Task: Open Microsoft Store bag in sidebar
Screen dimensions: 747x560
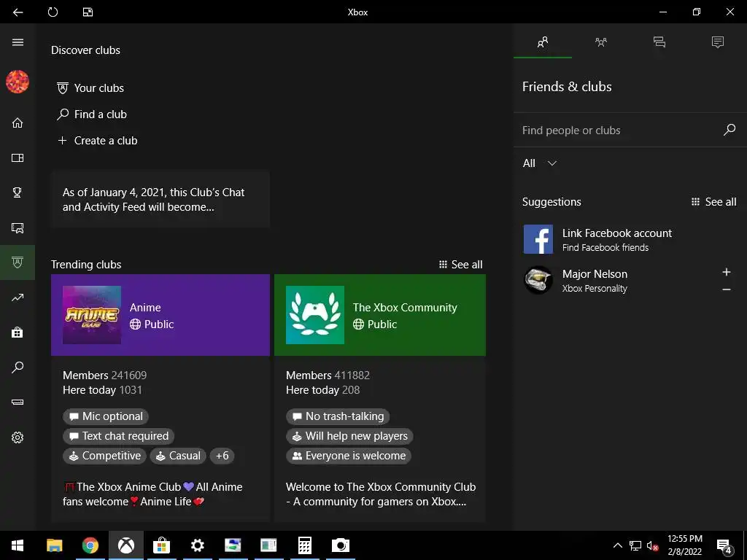Action: [18, 332]
